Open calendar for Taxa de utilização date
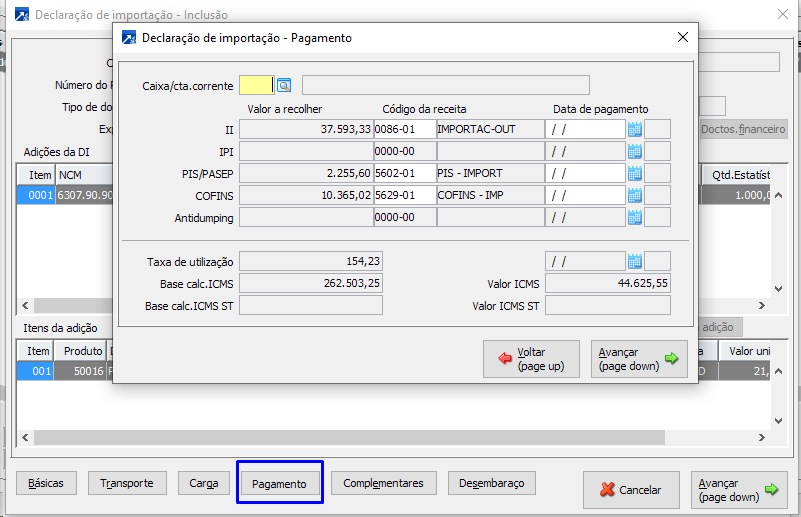Image resolution: width=801 pixels, height=517 pixels. [x=634, y=262]
